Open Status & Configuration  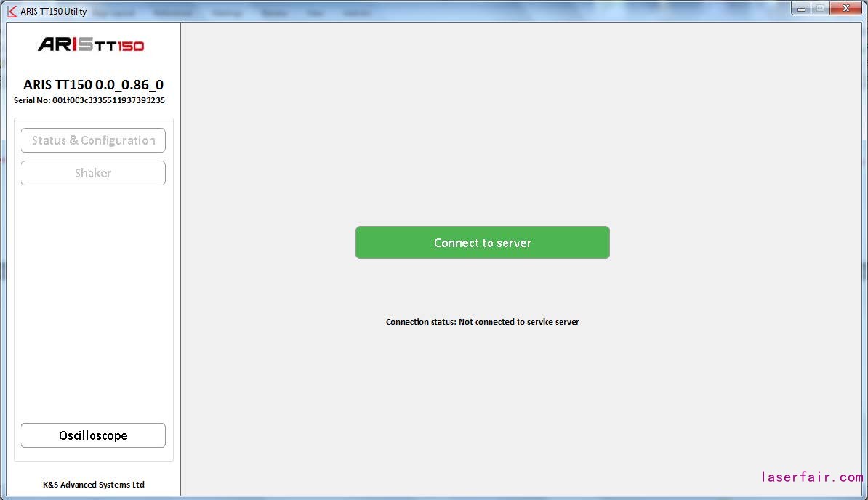93,140
